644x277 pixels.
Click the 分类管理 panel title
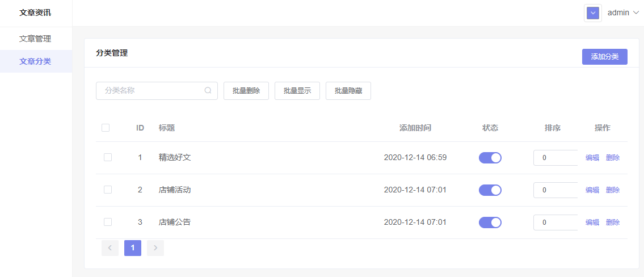pos(112,53)
